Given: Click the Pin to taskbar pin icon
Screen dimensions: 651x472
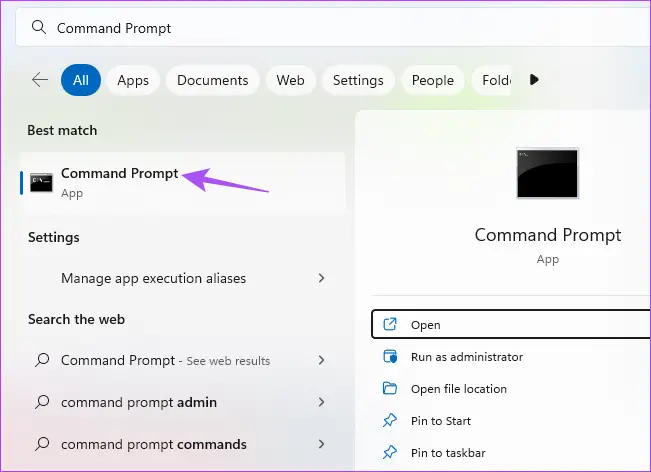Looking at the screenshot, I should click(391, 453).
